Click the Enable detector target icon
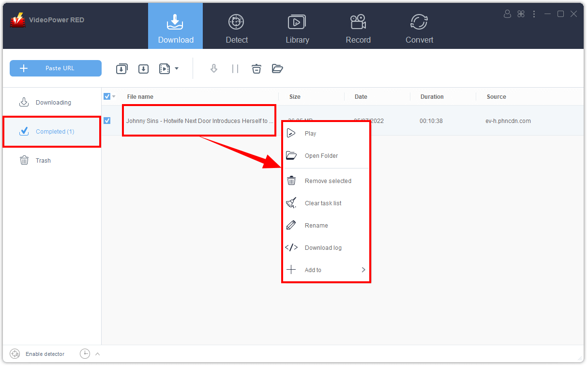This screenshot has height=367, width=588. pyautogui.click(x=15, y=354)
